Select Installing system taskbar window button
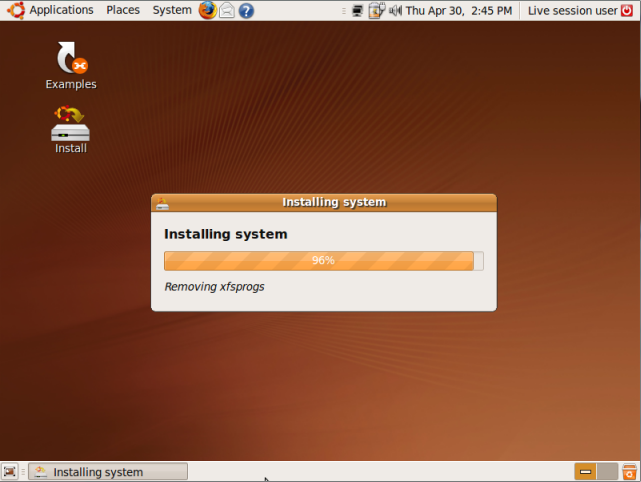The image size is (641, 482). [x=108, y=472]
